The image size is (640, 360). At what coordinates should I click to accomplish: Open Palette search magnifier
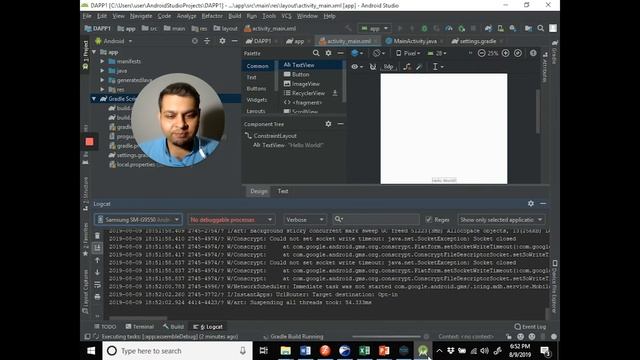(316, 53)
